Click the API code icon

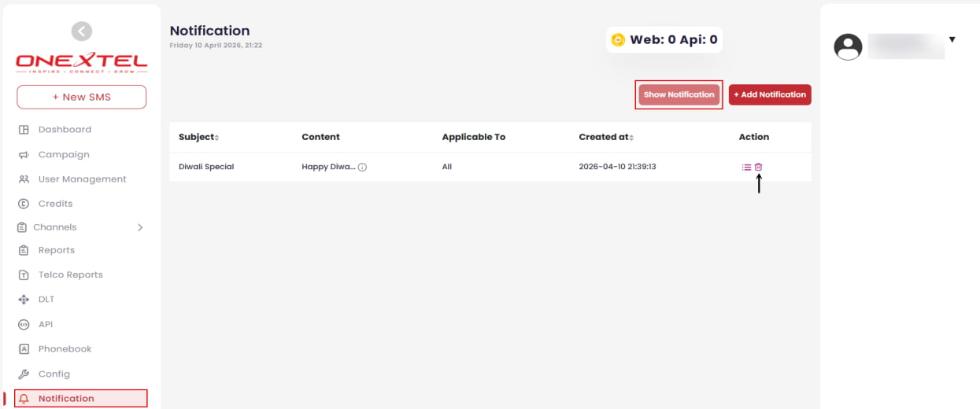point(24,324)
